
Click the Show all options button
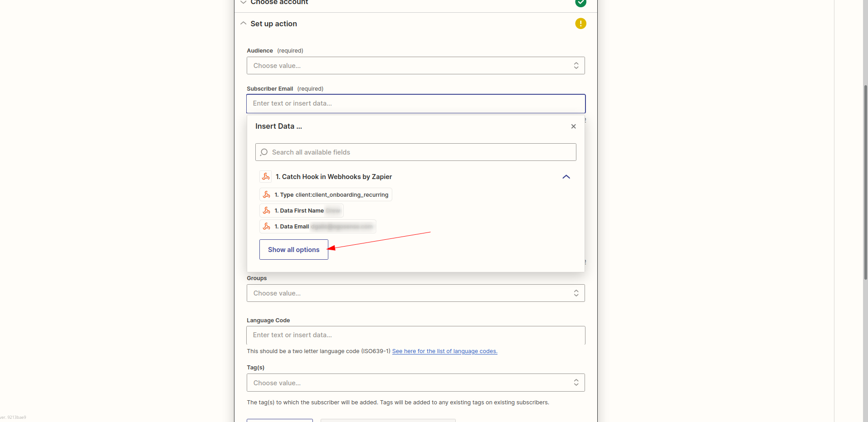pos(293,249)
